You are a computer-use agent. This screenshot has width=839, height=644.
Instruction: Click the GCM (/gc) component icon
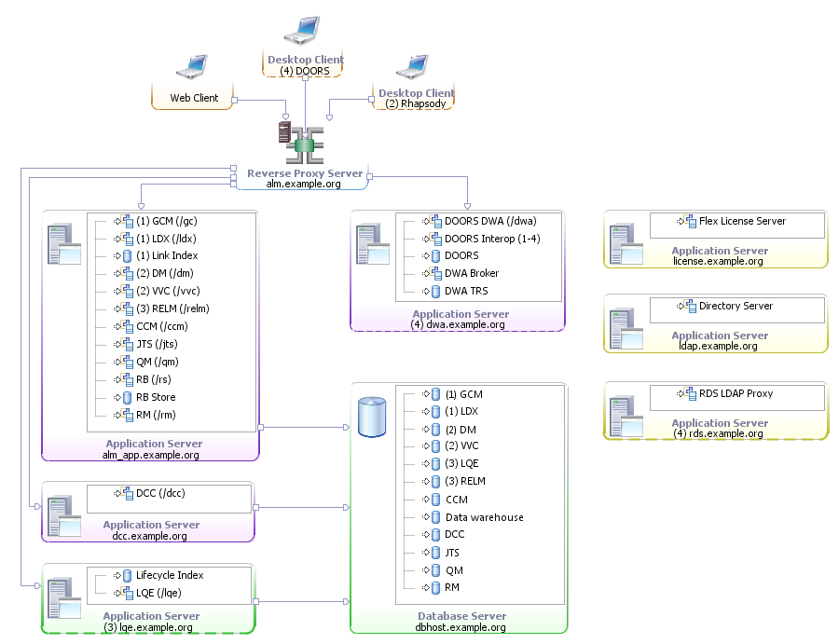point(128,221)
